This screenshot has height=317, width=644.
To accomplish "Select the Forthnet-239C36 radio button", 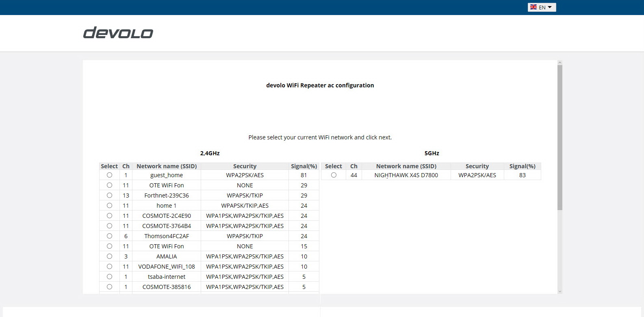I will coord(109,195).
